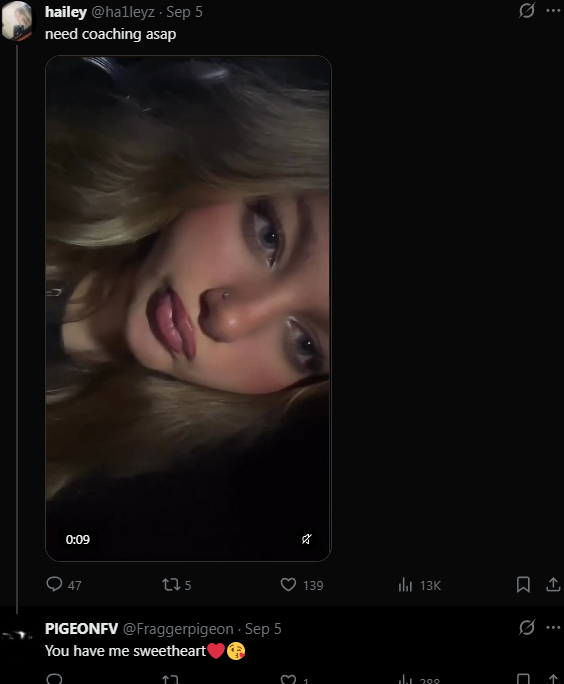Open more options on hailey's post

click(553, 10)
